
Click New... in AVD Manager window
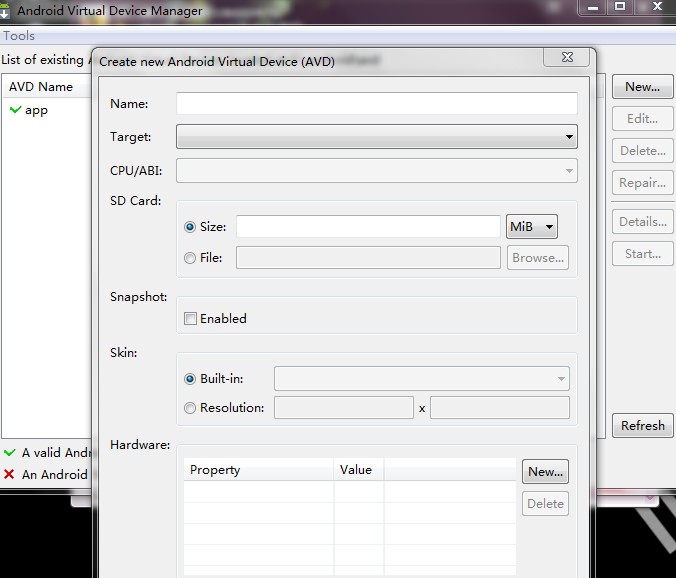(642, 87)
